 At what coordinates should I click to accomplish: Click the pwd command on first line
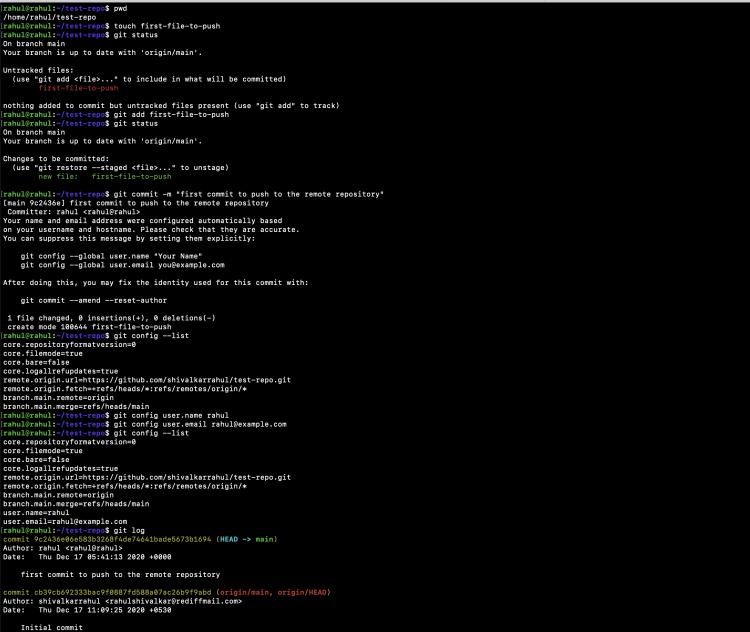[x=121, y=7]
